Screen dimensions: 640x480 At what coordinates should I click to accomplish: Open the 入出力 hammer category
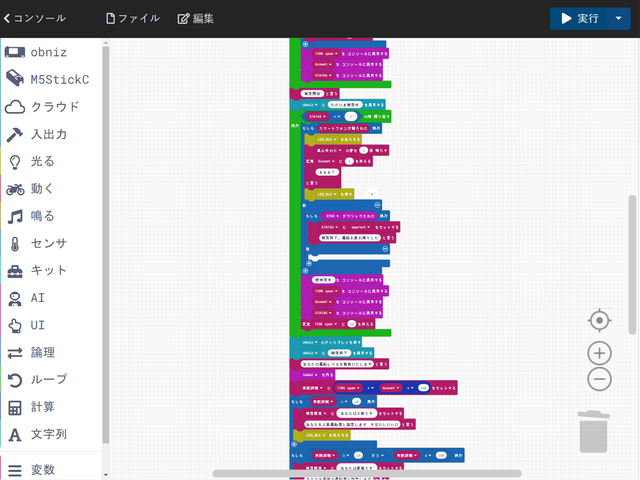[50, 134]
